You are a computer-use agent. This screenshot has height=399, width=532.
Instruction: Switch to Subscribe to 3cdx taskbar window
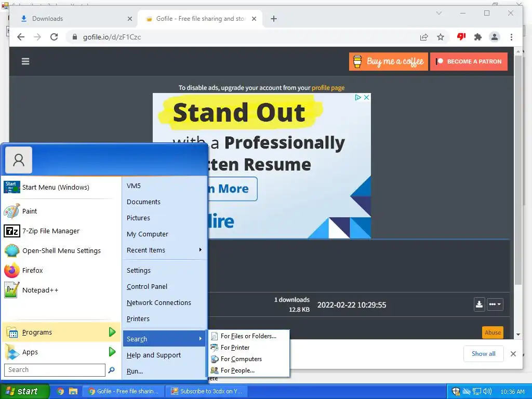pyautogui.click(x=207, y=391)
